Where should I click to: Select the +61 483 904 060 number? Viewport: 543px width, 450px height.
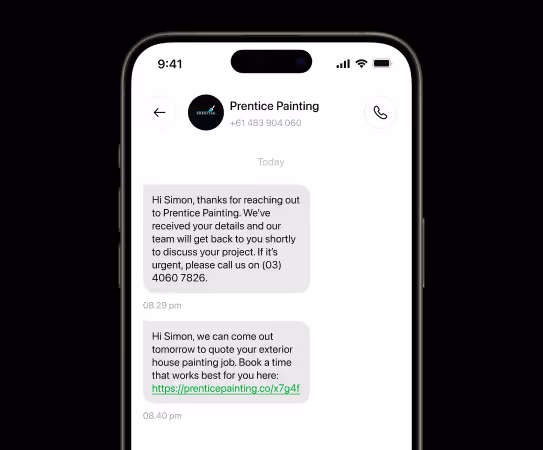pos(265,123)
